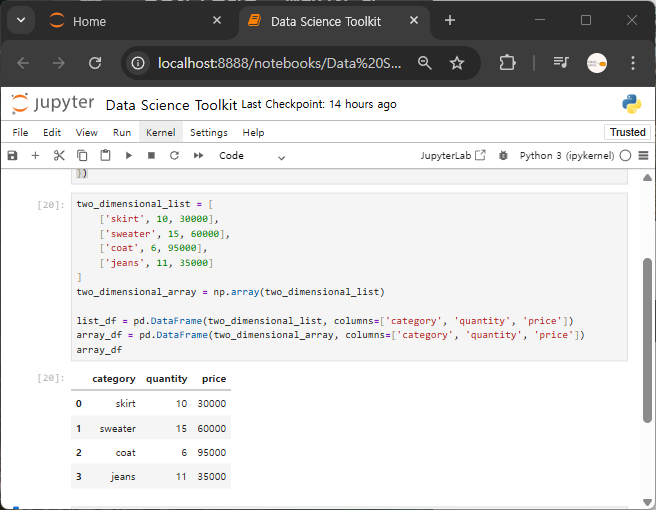View site information icon in address bar
This screenshot has width=656, height=510.
138,63
